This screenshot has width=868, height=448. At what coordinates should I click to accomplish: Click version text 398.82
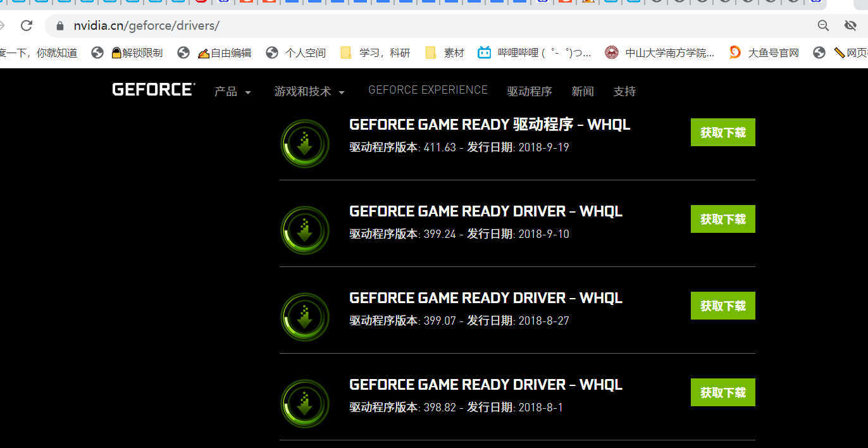coord(440,408)
